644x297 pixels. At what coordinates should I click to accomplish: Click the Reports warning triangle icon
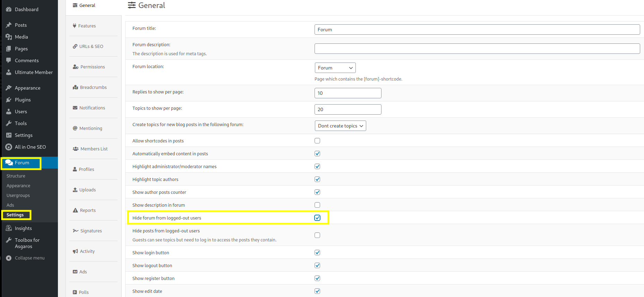pyautogui.click(x=75, y=210)
